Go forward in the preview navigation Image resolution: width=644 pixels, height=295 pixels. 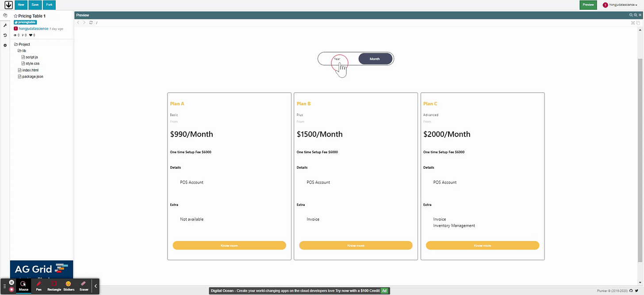point(84,23)
